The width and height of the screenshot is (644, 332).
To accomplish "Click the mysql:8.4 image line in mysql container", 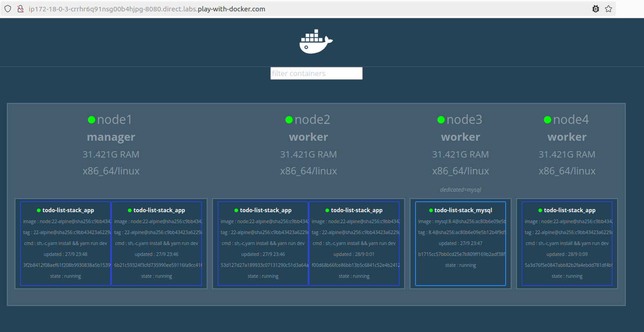I will (x=461, y=221).
